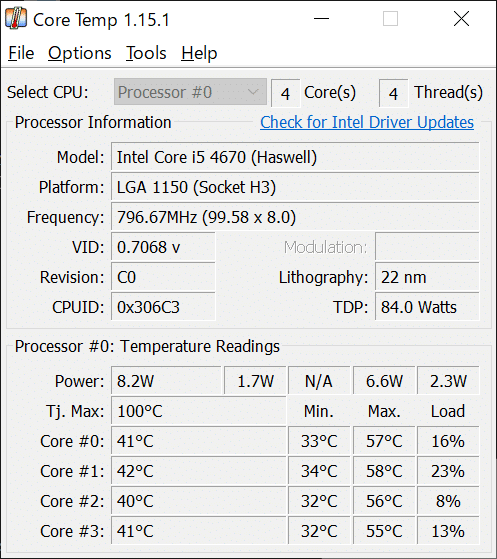Select the Power value 2.3W
The image size is (497, 559).
click(x=448, y=380)
